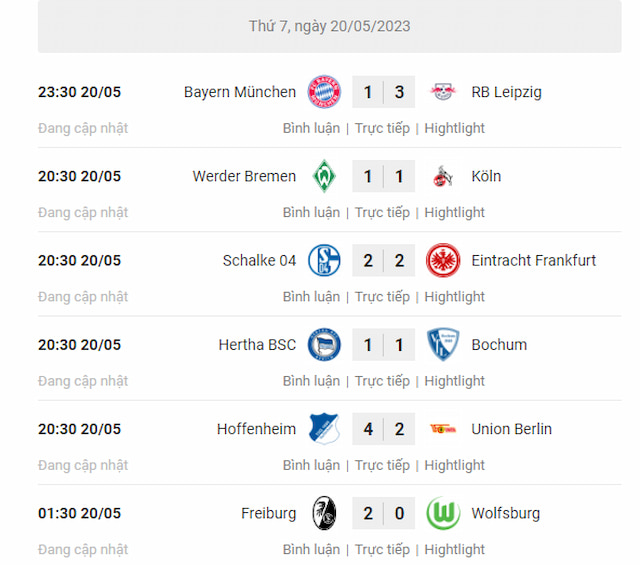
Task: Click the Hoffenheim club crest
Action: point(324,429)
